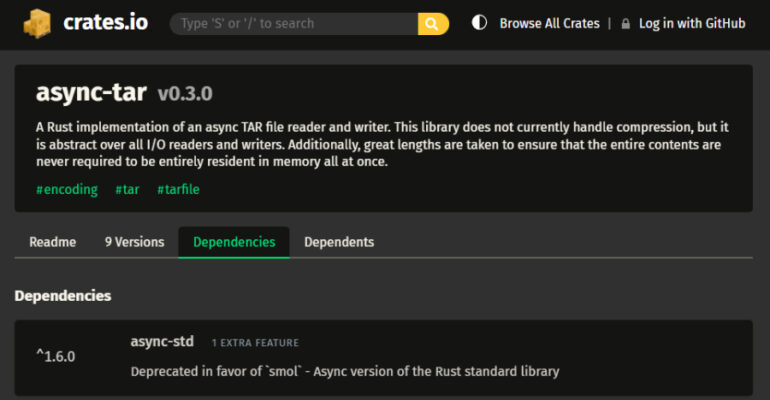
Task: Select the #encoding keyword tag
Action: [x=67, y=189]
